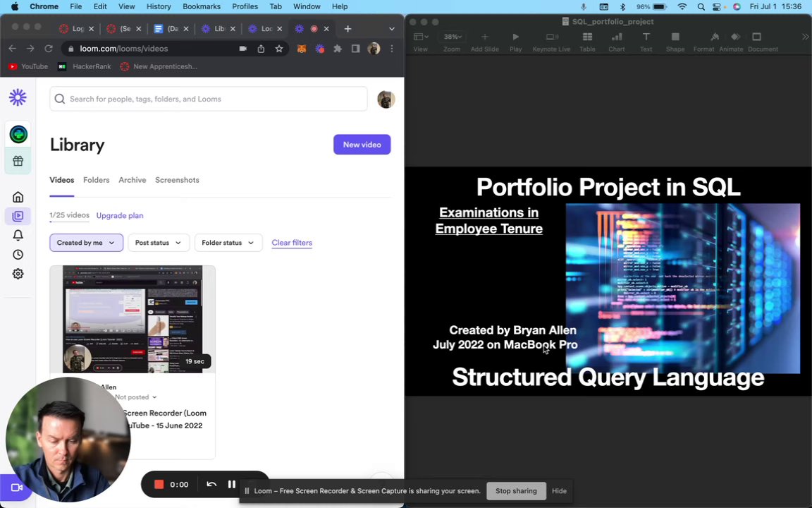Click Shape in Keynote toolbar
This screenshot has width=812, height=508.
675,42
